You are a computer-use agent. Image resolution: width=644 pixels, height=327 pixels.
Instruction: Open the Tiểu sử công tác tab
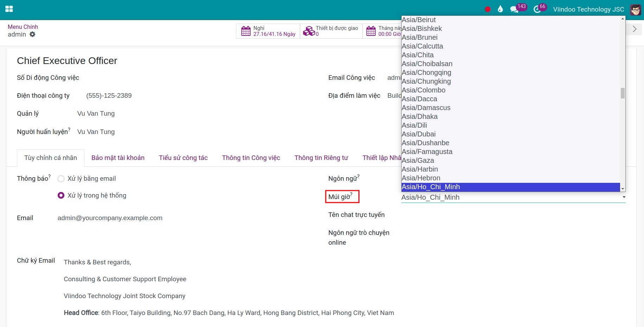click(183, 158)
